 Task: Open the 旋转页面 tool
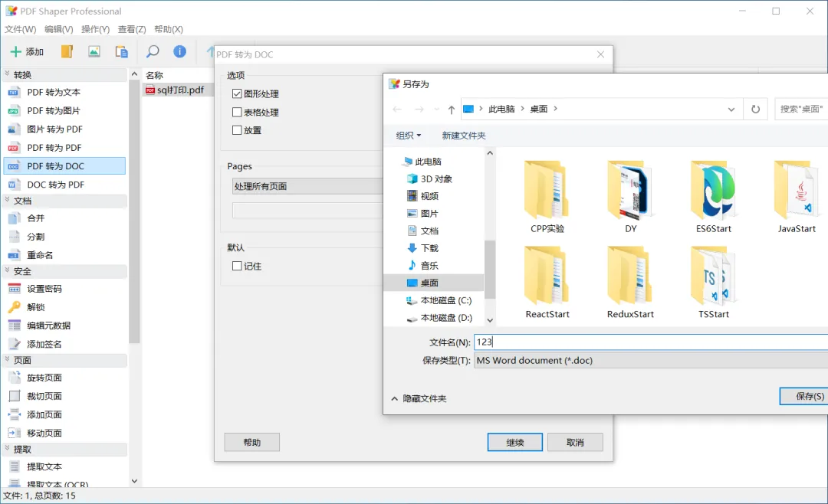(x=65, y=378)
